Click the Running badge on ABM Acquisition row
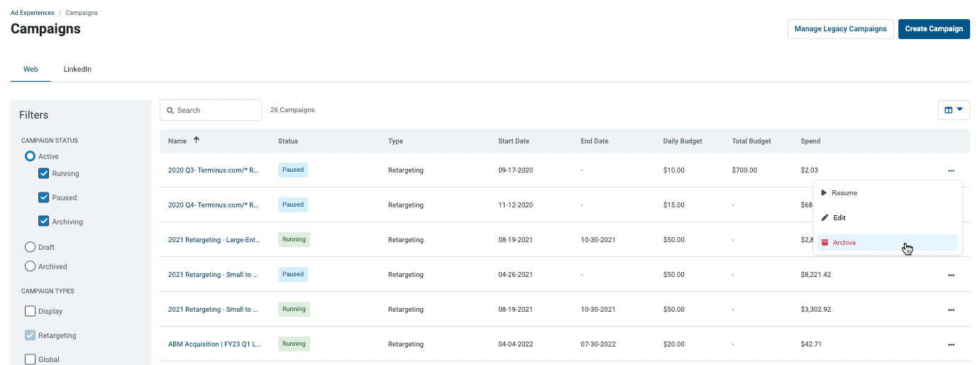Viewport: 980px width, 365px height. coord(294,344)
